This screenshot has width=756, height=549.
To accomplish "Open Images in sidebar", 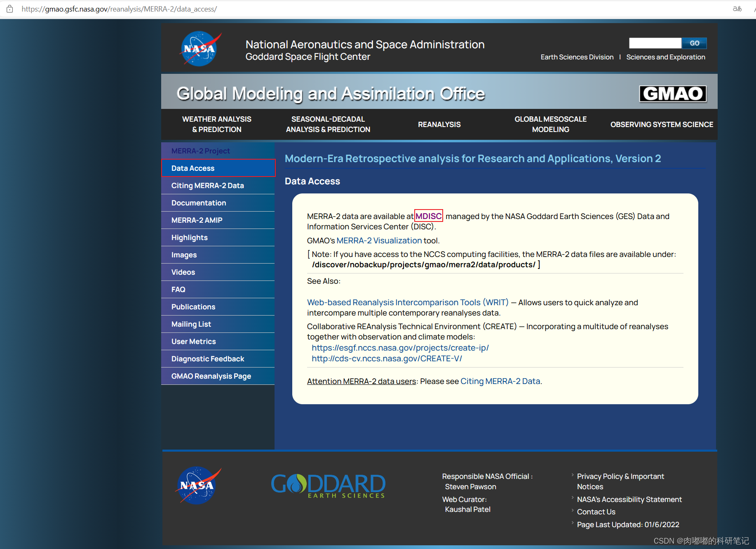I will point(218,255).
